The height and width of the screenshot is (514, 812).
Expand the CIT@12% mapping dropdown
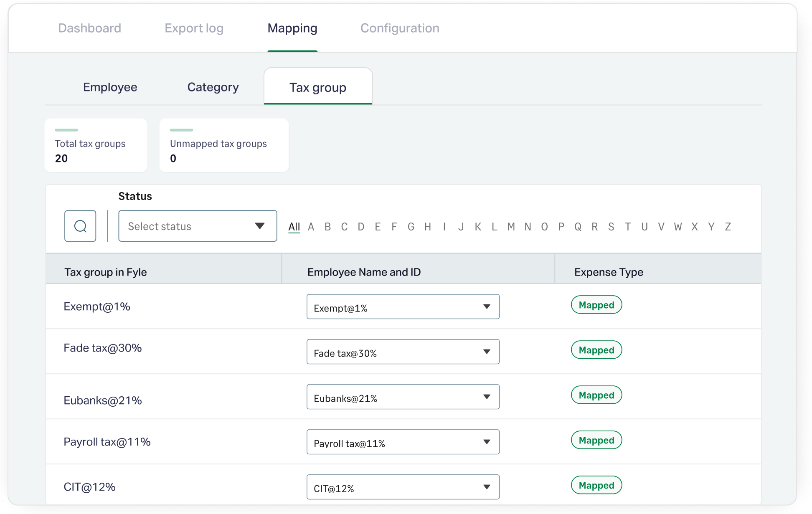click(403, 487)
